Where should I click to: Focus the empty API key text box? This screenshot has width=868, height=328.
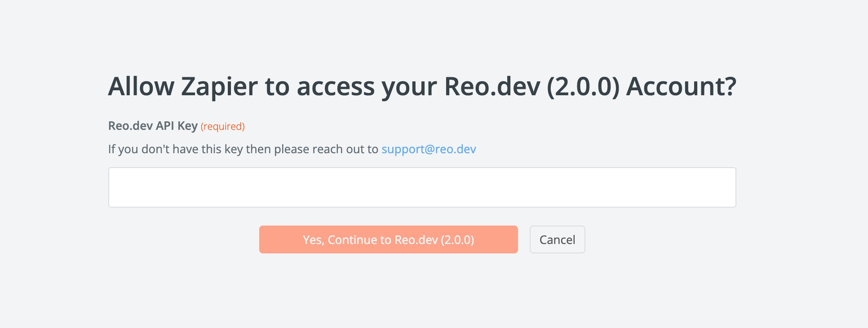click(422, 187)
